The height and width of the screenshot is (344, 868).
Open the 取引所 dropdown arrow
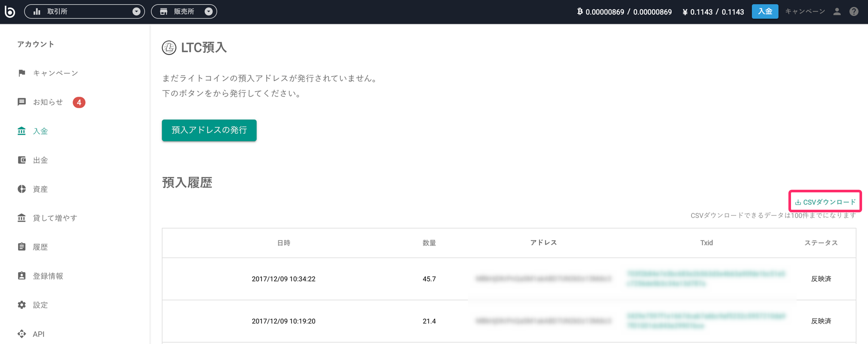click(136, 11)
